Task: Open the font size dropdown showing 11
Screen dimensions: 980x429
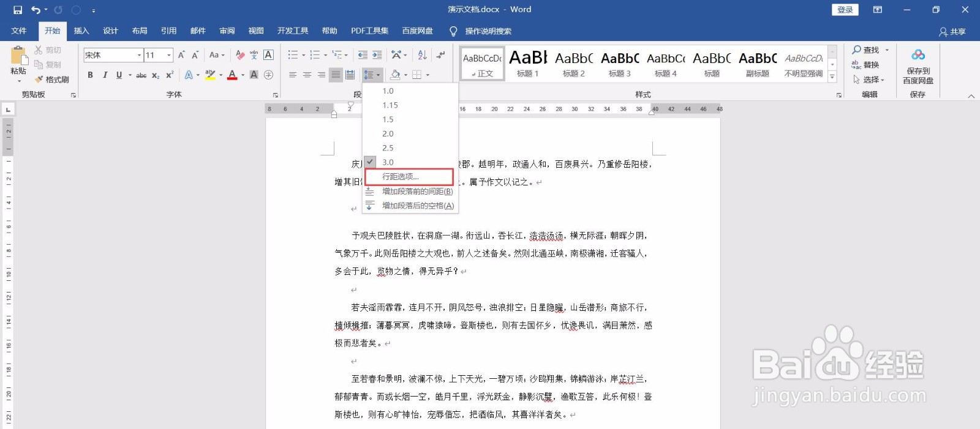Action: pos(169,55)
